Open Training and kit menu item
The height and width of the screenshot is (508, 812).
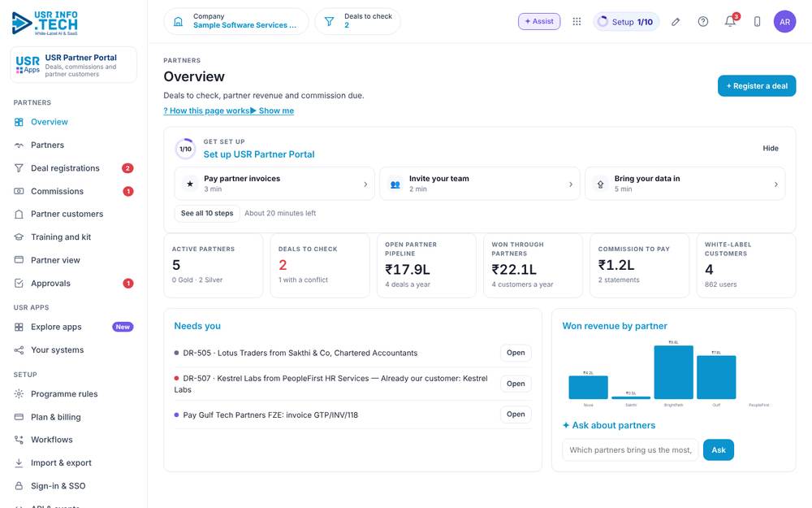(x=74, y=237)
